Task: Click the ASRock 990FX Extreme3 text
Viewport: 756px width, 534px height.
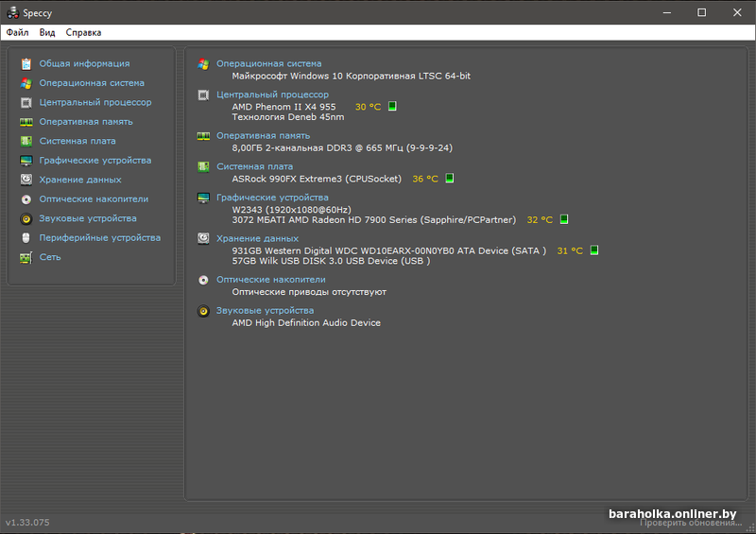Action: [x=317, y=179]
